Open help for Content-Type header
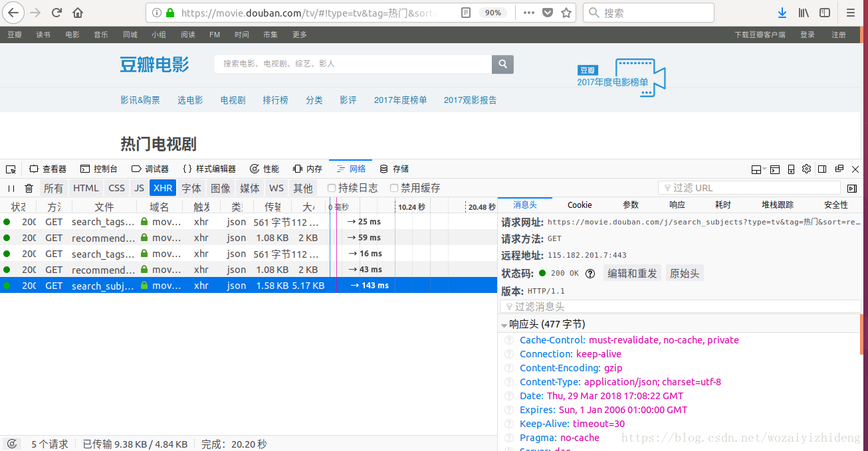This screenshot has width=868, height=451. point(509,382)
